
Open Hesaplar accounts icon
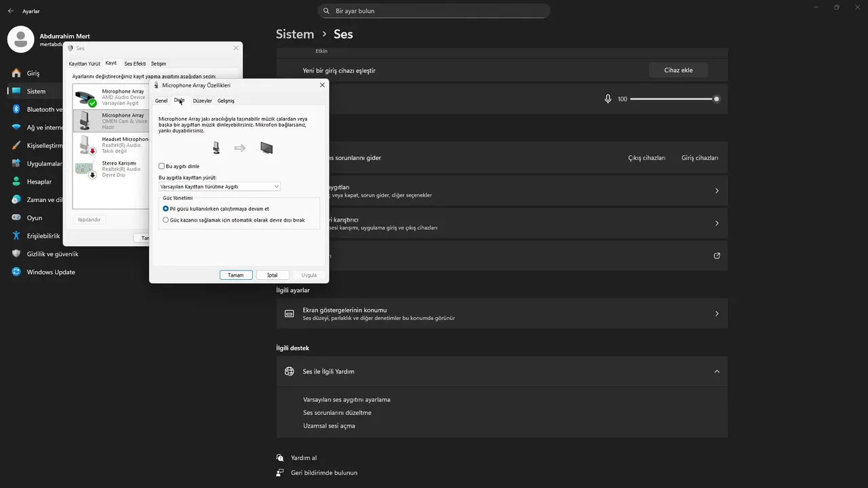tap(16, 182)
